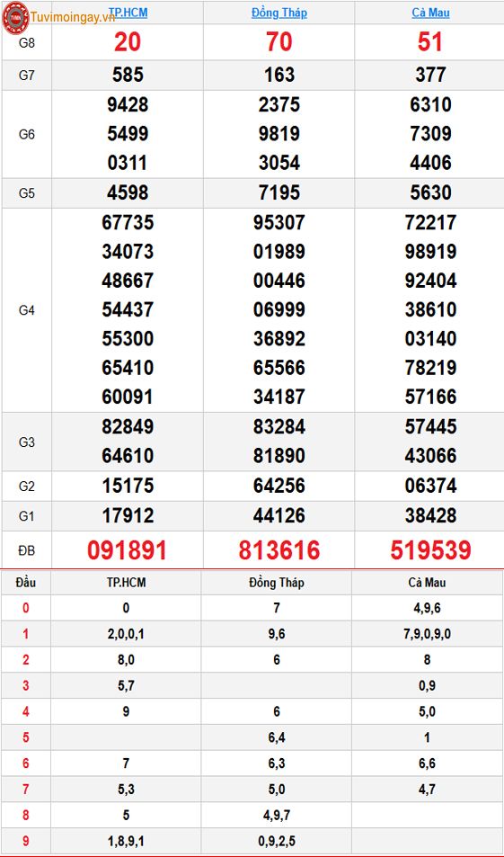Select TP.HCM G8 number 20
The width and height of the screenshot is (504, 857).
coord(128,42)
